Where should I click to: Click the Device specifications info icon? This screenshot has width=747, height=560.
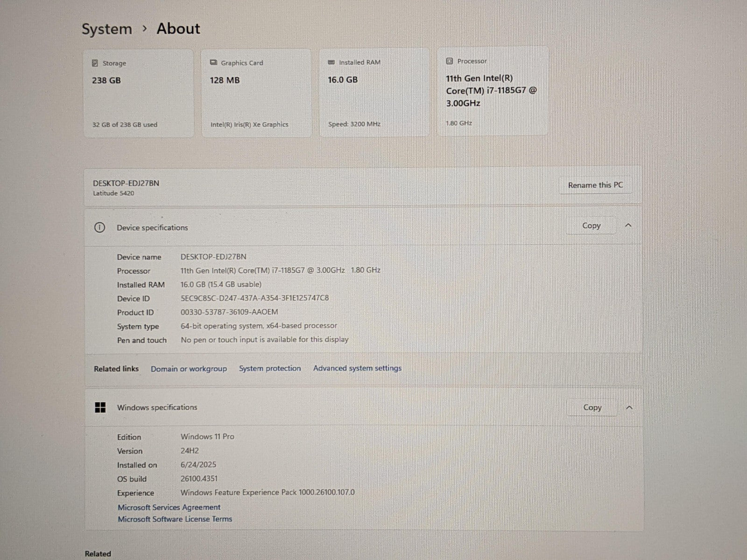[x=99, y=228]
